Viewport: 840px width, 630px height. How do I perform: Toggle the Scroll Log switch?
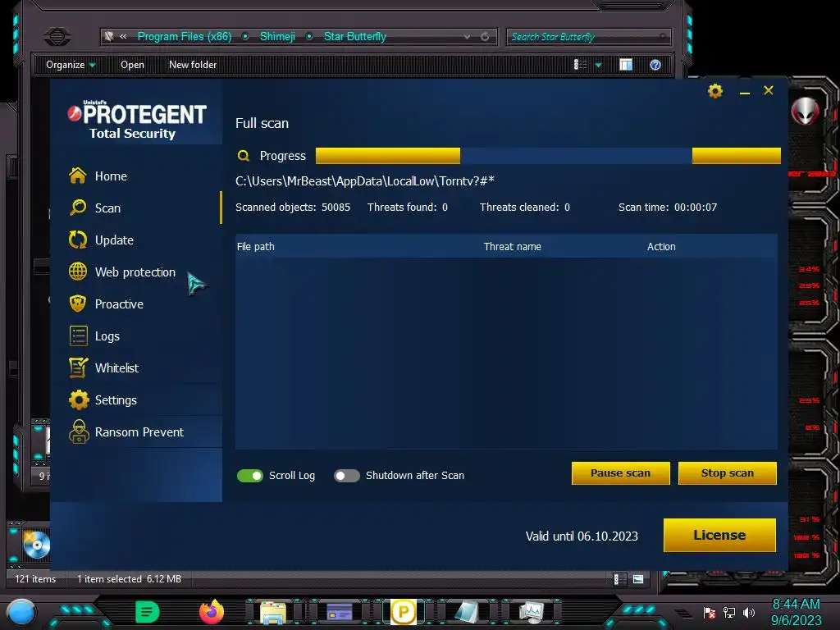pos(249,476)
